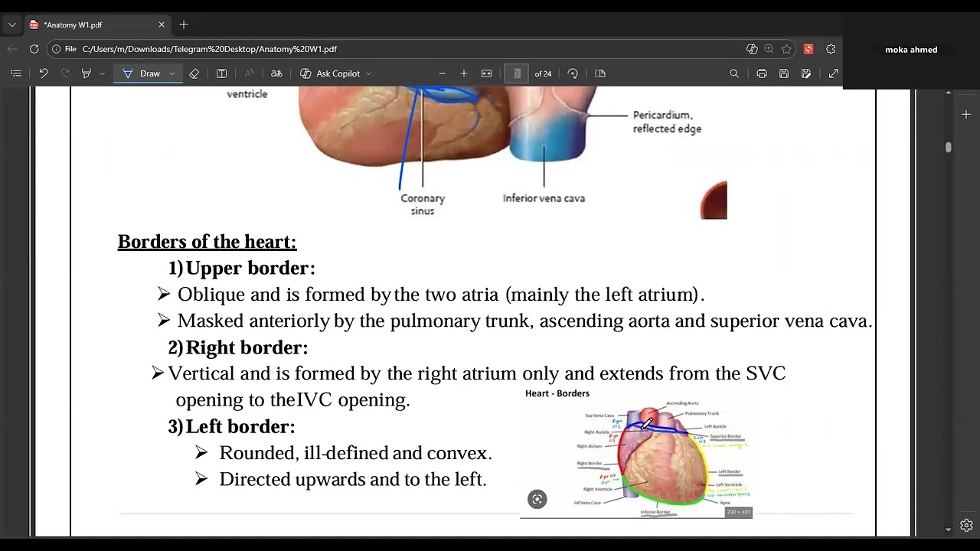The width and height of the screenshot is (980, 551).
Task: Select the Erase tool
Action: click(194, 73)
